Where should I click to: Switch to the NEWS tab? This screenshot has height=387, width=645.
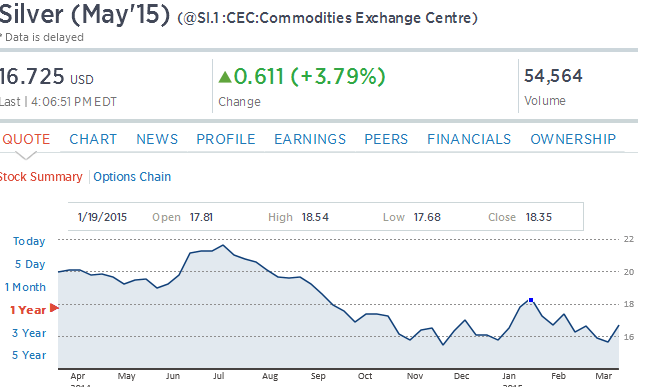(x=157, y=139)
